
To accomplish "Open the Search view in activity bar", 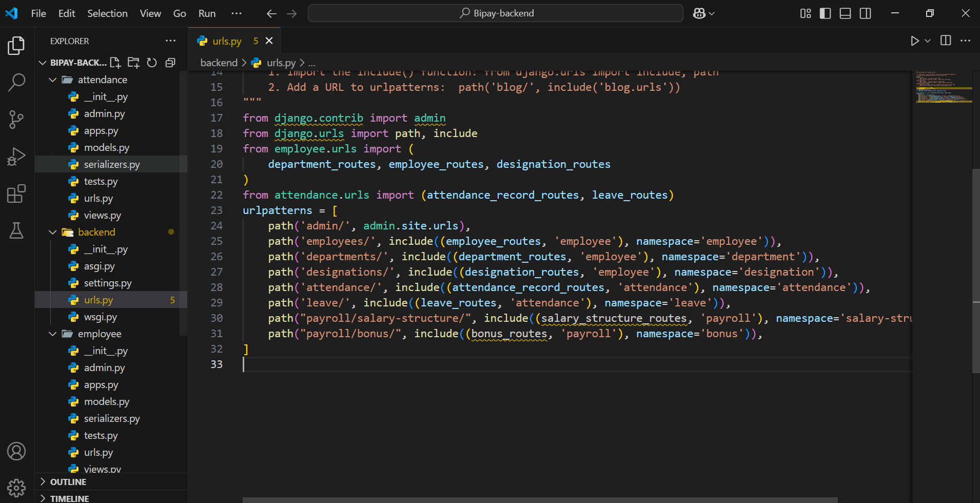I will (x=16, y=82).
